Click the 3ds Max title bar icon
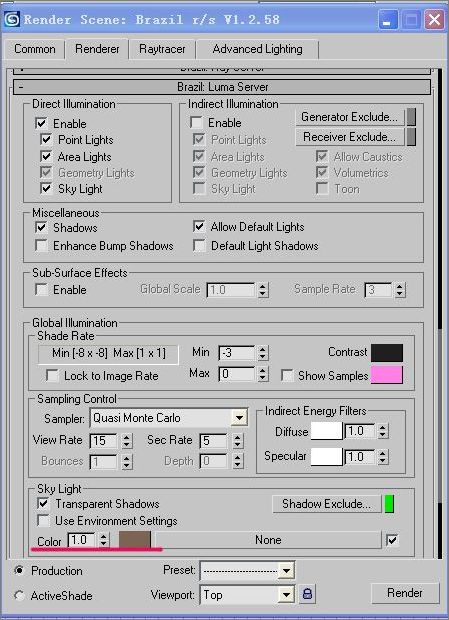The height and width of the screenshot is (620, 449). coord(12,19)
